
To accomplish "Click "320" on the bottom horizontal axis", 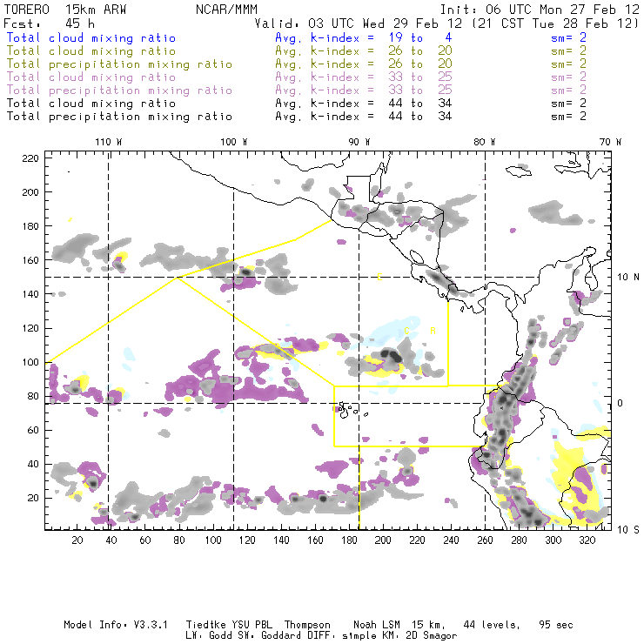I will (587, 540).
